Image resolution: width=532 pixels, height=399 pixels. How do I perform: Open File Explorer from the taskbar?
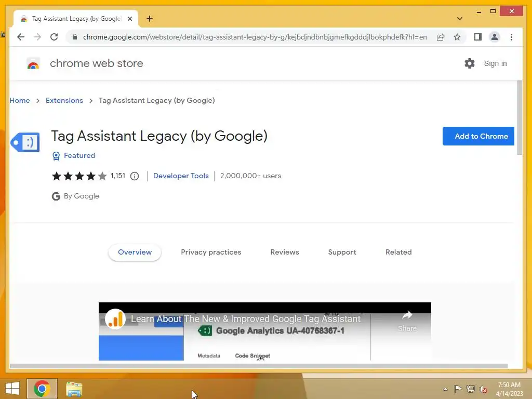click(x=74, y=389)
